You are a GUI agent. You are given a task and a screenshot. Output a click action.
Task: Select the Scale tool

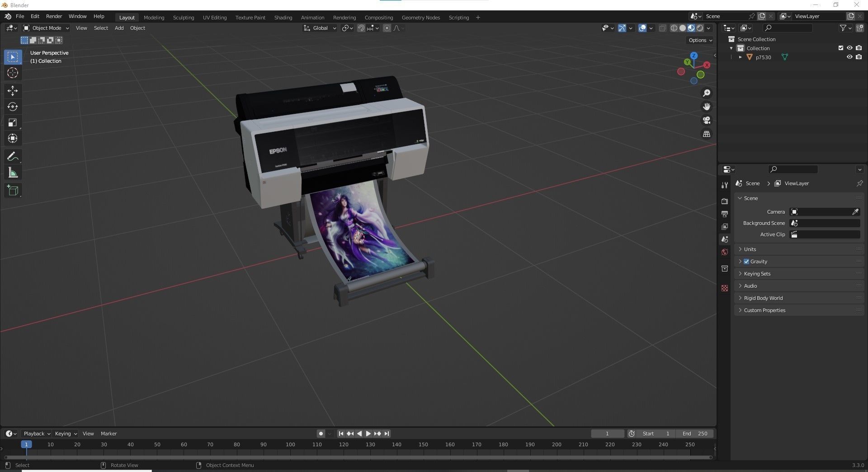tap(13, 122)
